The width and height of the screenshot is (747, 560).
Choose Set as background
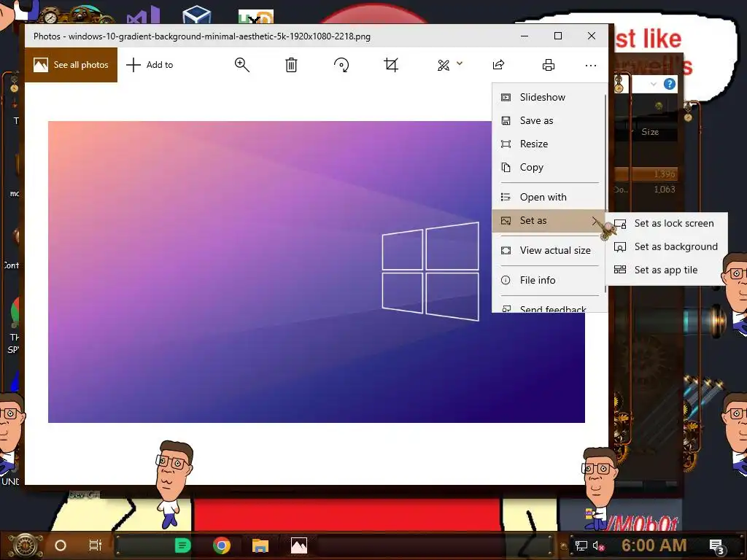coord(666,246)
